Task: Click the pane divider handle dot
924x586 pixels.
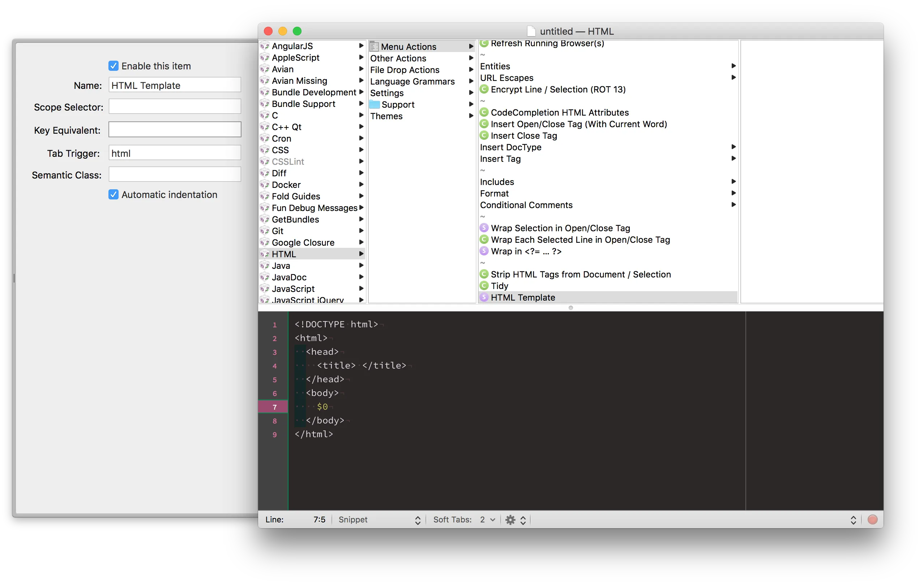Action: click(570, 308)
